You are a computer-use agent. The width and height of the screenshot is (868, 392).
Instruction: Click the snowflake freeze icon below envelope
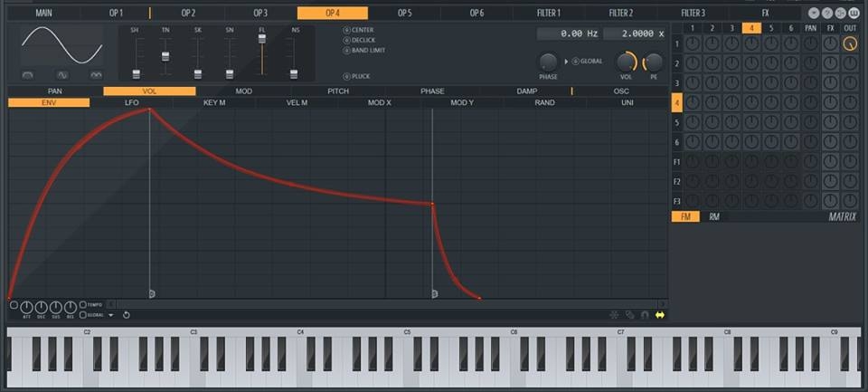point(614,315)
